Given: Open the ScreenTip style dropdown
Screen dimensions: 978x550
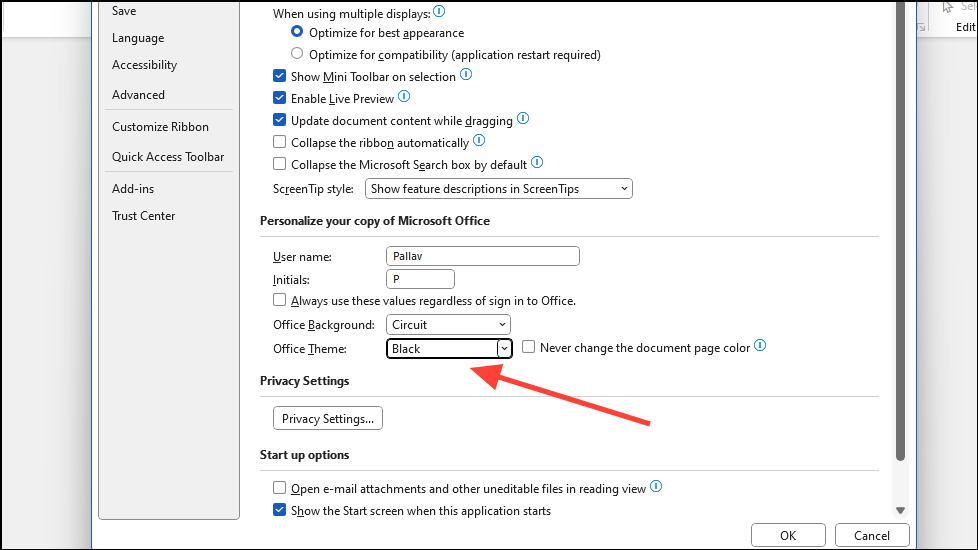Looking at the screenshot, I should (498, 189).
